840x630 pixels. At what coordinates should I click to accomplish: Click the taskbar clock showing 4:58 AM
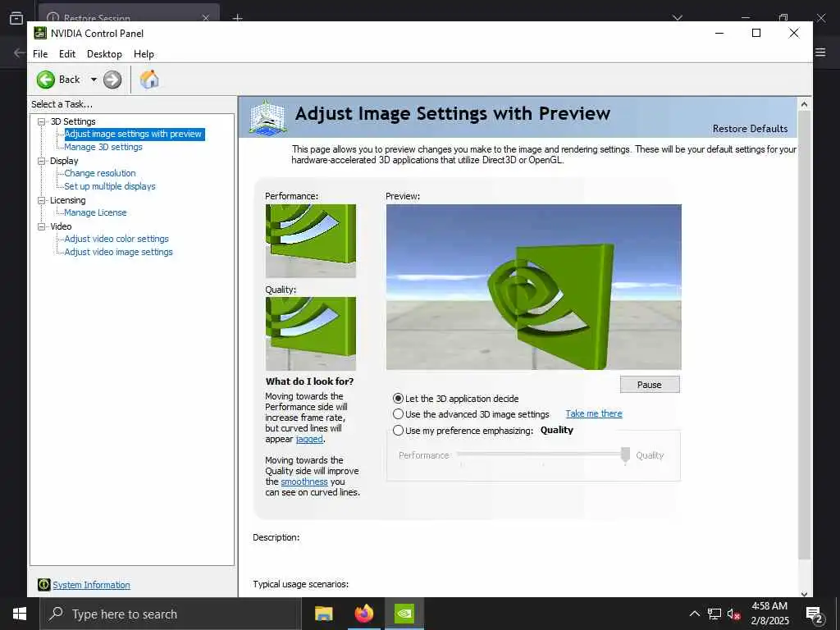pyautogui.click(x=769, y=614)
